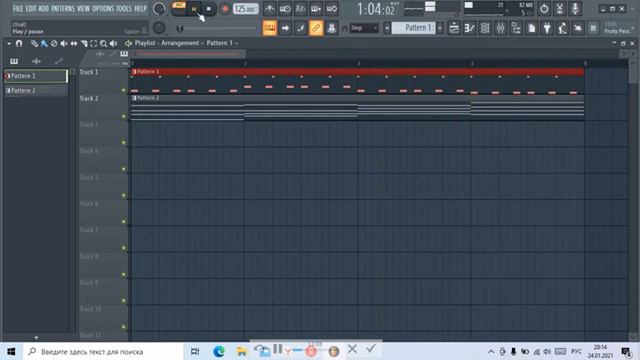
Task: Select Pattern 2 in picker panel
Action: point(36,90)
